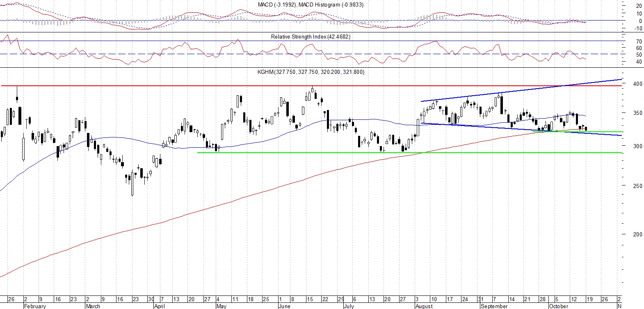644x309 pixels.
Task: Click the August label on the time axis
Action: point(424,306)
